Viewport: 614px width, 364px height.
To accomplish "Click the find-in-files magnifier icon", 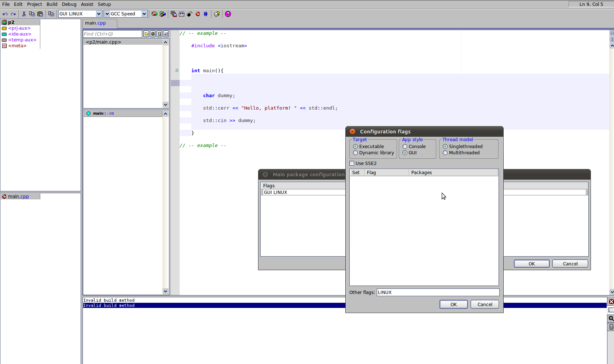I will tap(611, 318).
